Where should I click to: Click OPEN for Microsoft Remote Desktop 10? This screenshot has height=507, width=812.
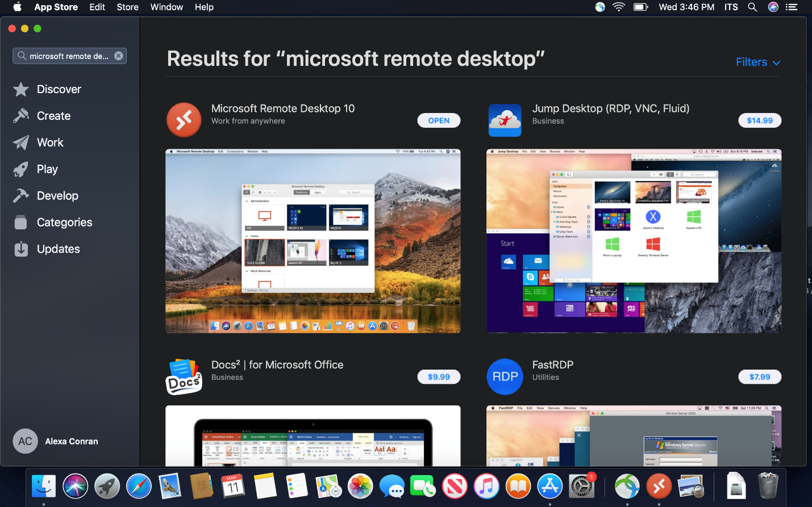439,120
